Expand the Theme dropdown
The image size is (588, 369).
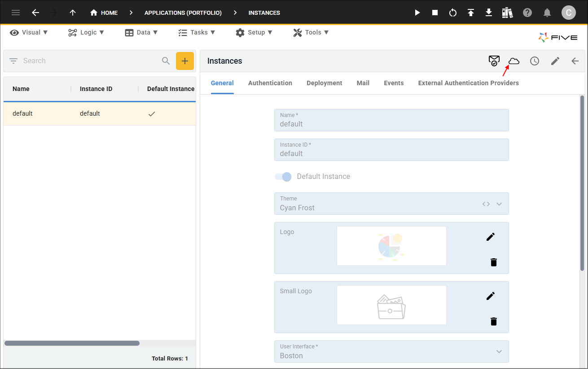pyautogui.click(x=499, y=204)
